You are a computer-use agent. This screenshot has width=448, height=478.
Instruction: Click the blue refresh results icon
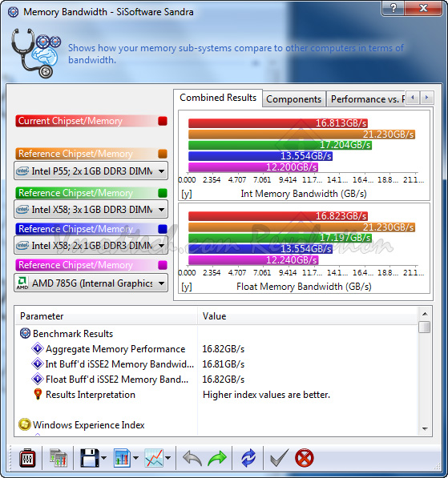pyautogui.click(x=248, y=458)
